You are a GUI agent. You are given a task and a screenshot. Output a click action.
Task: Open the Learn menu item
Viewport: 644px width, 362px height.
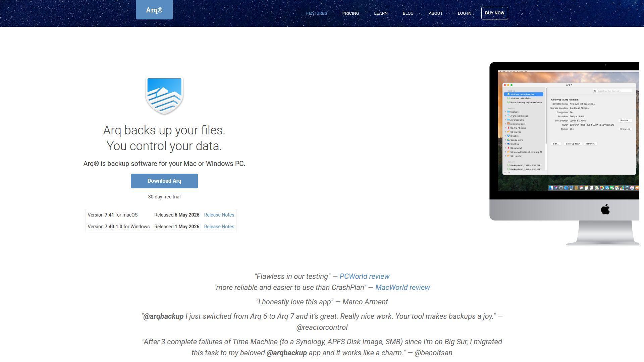(381, 13)
